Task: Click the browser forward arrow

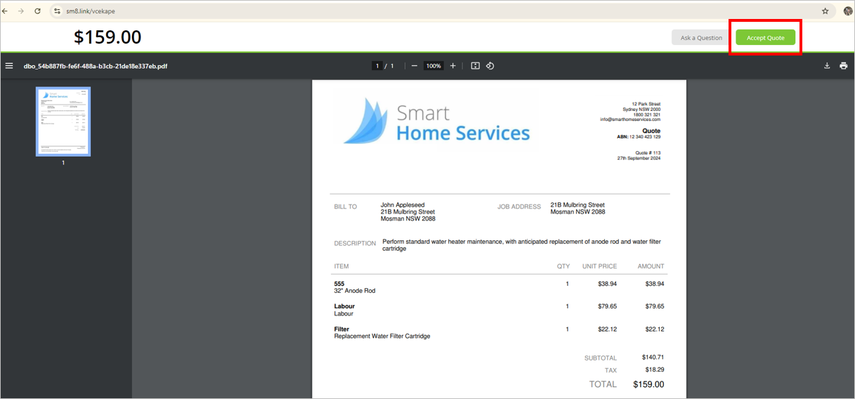Action: pos(21,11)
